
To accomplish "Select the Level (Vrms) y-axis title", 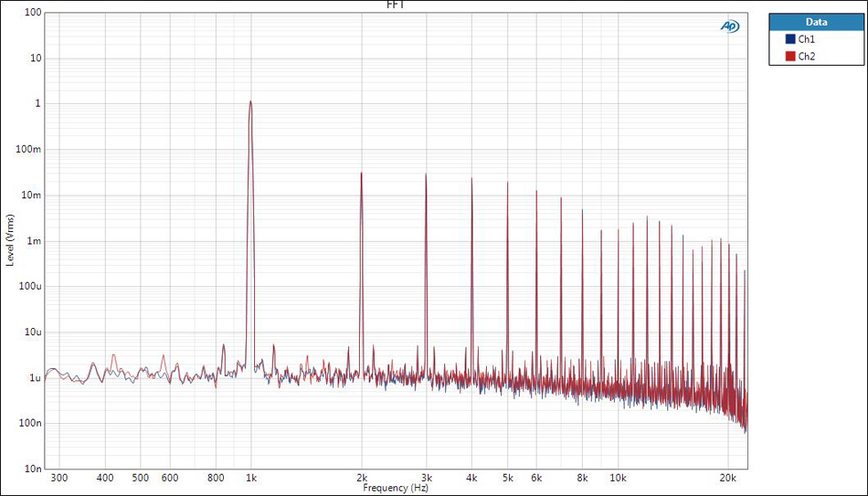I will (10, 240).
